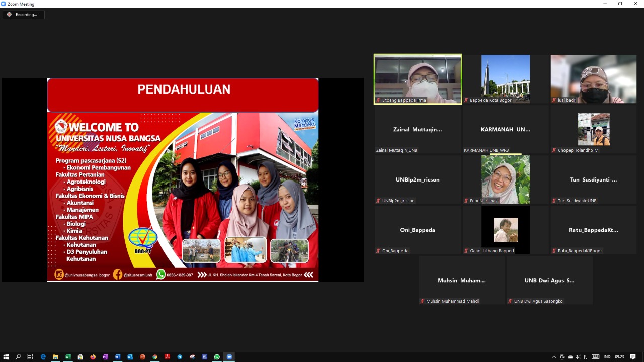Open Windows notification center

[633, 357]
